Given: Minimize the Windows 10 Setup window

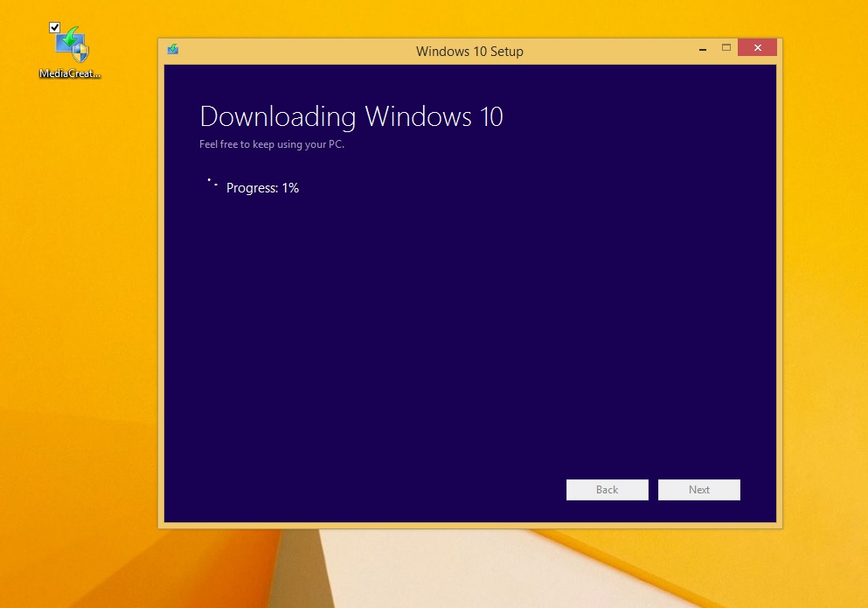Looking at the screenshot, I should click(x=703, y=49).
